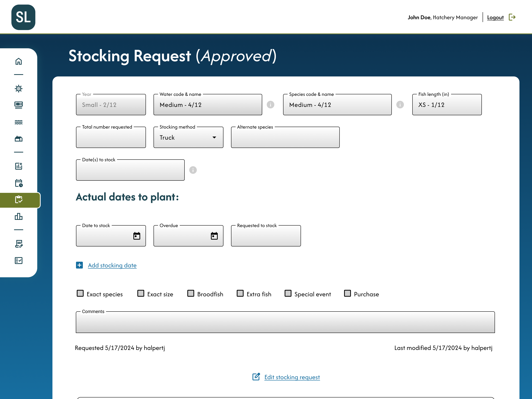
Task: Click into the Comments text field
Action: [x=285, y=323]
